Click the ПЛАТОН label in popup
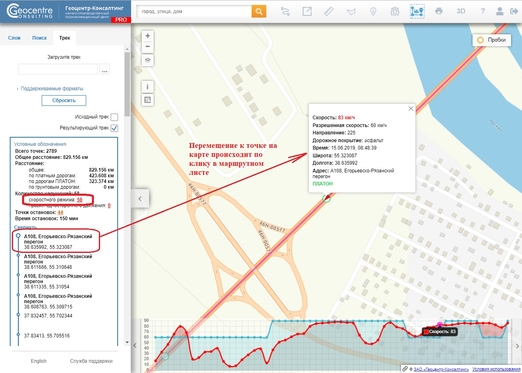The width and height of the screenshot is (522, 373). [323, 184]
